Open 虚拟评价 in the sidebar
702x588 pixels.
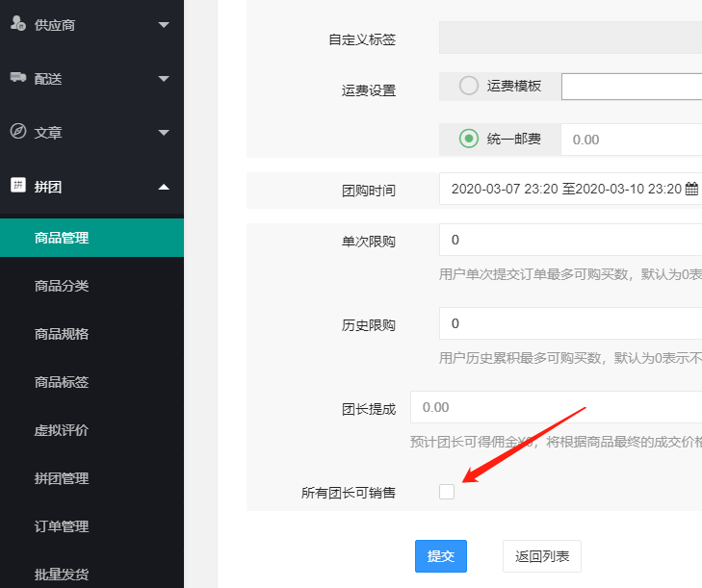pyautogui.click(x=91, y=430)
